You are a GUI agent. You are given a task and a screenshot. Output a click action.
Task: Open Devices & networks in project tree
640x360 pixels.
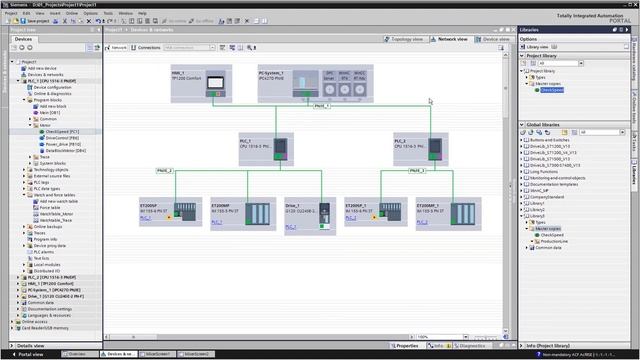pos(45,75)
